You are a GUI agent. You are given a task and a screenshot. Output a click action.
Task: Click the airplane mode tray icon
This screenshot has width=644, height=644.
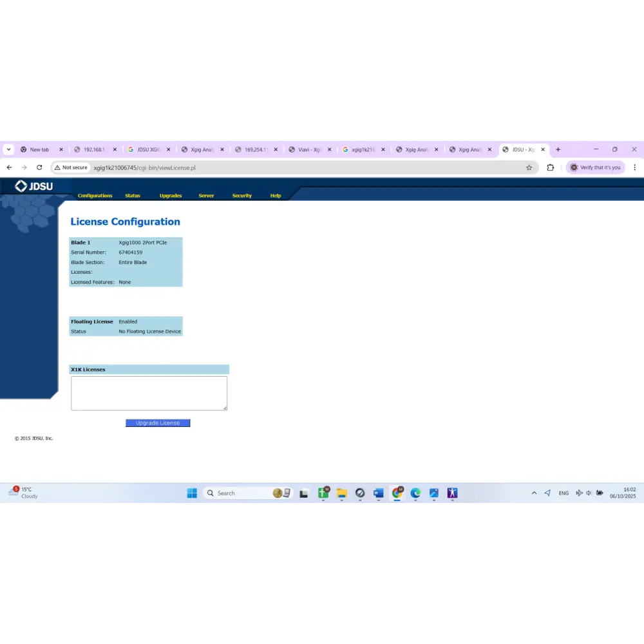(579, 493)
